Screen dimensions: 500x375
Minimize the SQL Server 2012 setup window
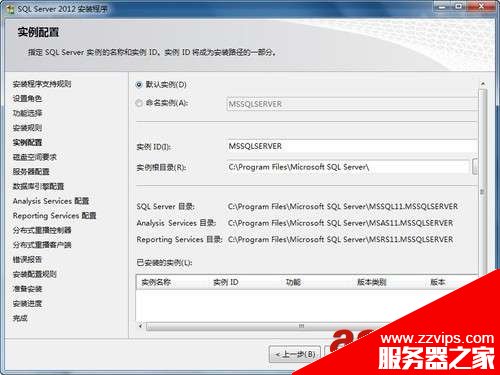coord(442,6)
